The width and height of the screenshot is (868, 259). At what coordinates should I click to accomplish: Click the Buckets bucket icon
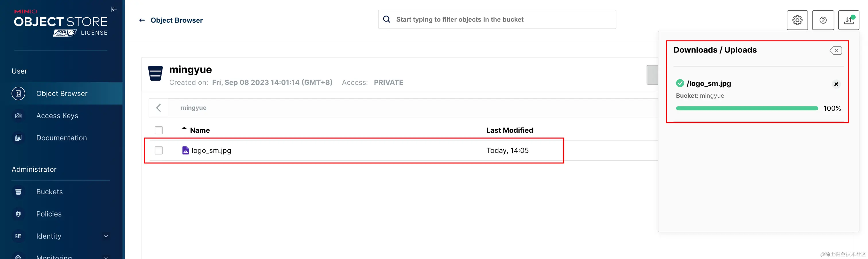(x=18, y=192)
